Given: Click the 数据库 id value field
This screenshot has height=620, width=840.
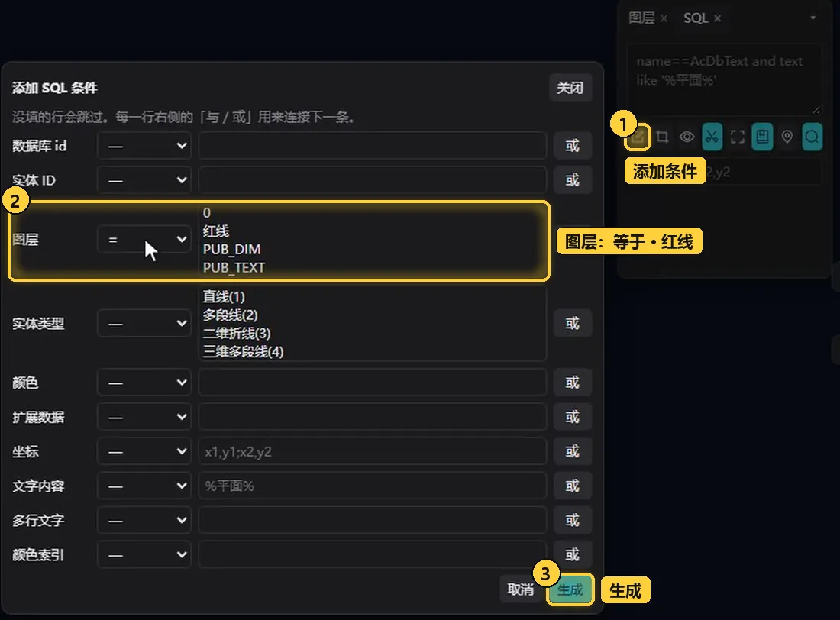Looking at the screenshot, I should (373, 146).
